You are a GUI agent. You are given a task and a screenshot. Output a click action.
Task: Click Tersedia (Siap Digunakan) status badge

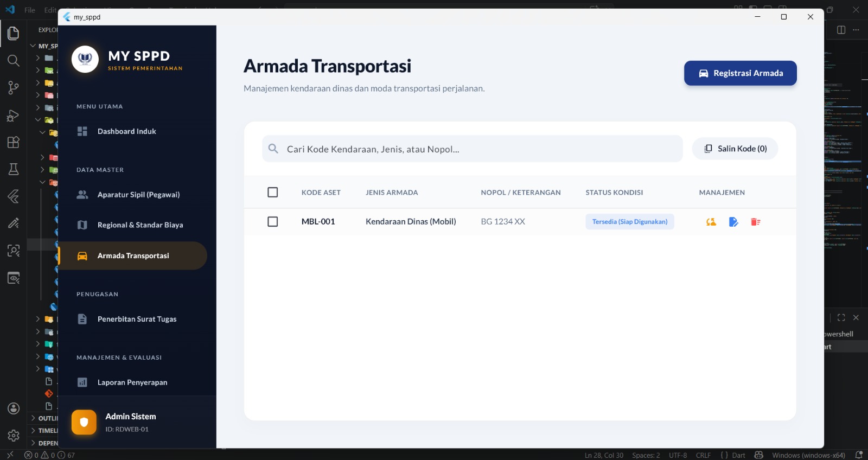coord(630,221)
